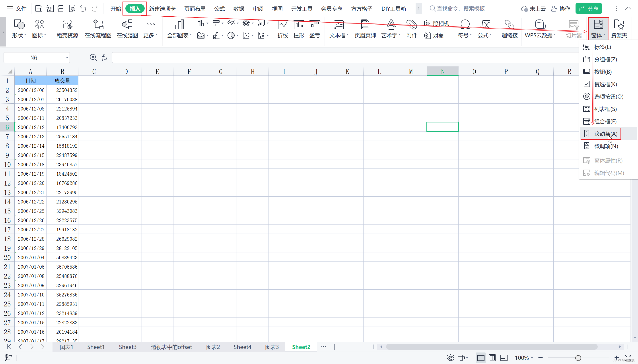
Task: Expand the Name Box dropdown arrow
Action: pos(67,58)
